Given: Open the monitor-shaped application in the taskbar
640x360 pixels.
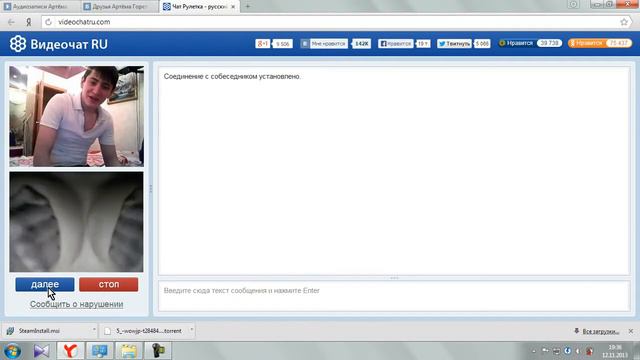Looking at the screenshot, I should (100, 351).
